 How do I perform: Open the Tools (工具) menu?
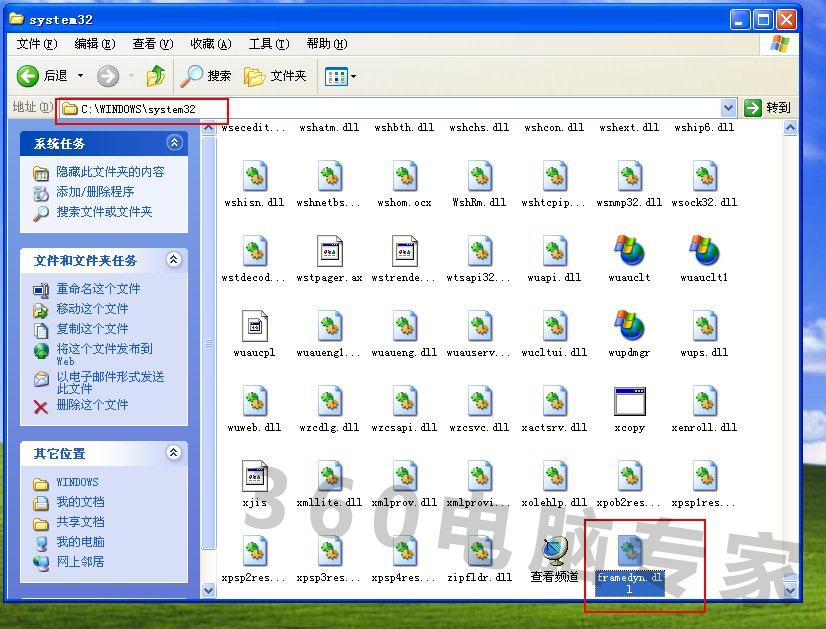point(269,44)
